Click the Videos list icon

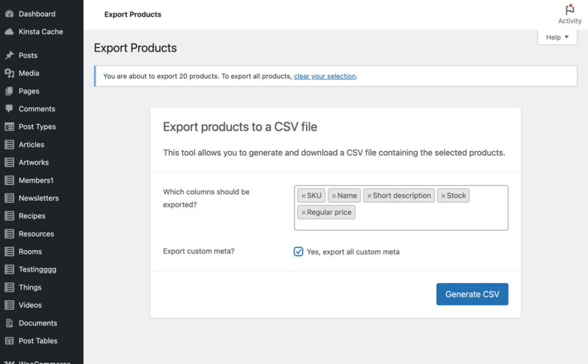(9, 305)
